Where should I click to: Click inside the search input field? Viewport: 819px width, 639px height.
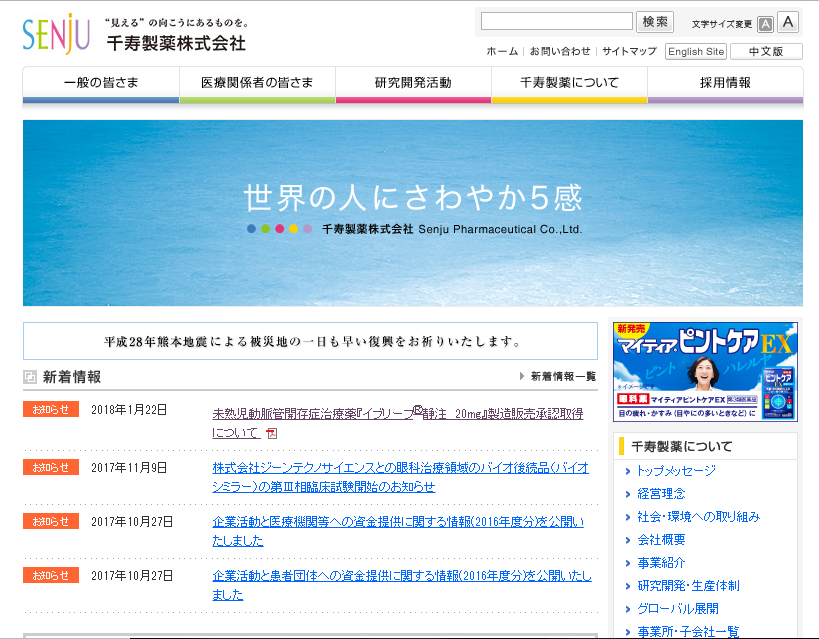tap(557, 21)
